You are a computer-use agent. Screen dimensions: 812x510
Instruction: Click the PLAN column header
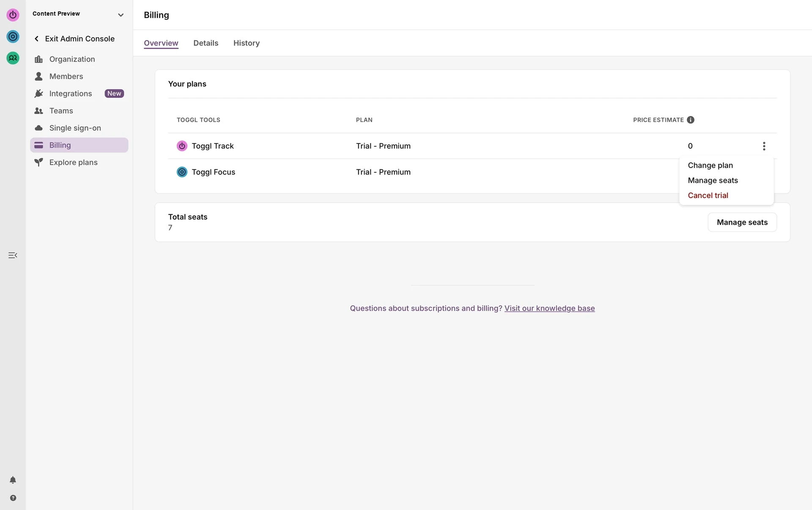[x=364, y=120]
